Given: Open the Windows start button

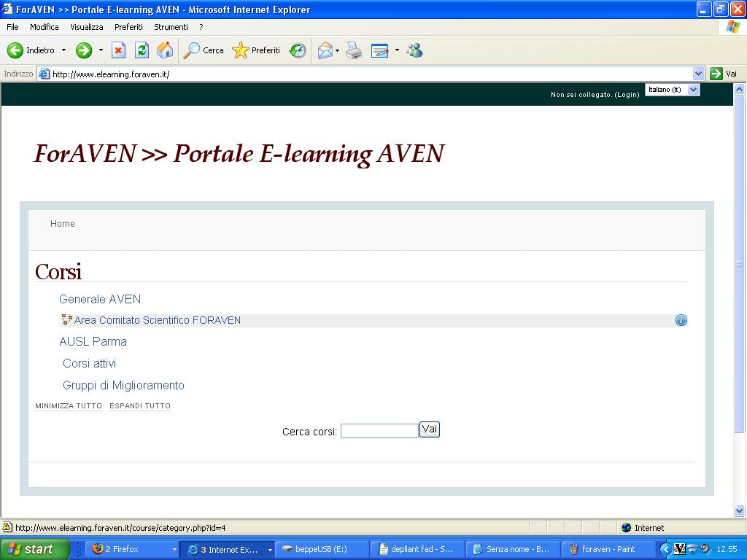Looking at the screenshot, I should 35,550.
